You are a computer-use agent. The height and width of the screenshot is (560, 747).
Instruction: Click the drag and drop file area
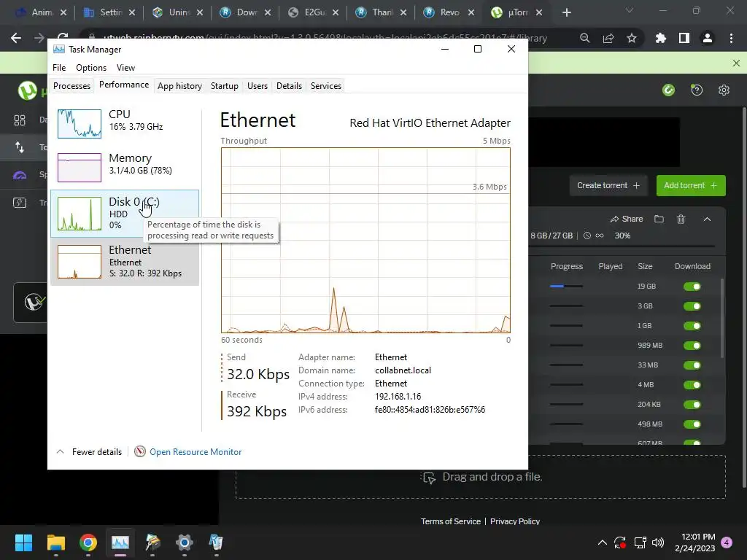click(481, 477)
